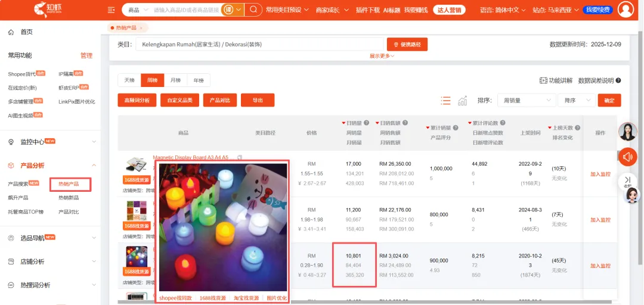644x305 pixels.
Task: Click the 收起 collapse floating panel icon
Action: click(627, 182)
